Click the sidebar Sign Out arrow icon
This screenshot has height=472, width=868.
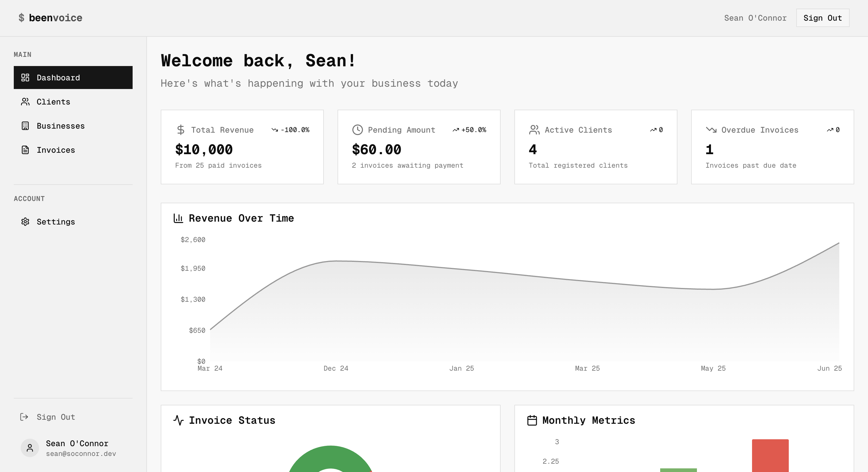pos(24,417)
